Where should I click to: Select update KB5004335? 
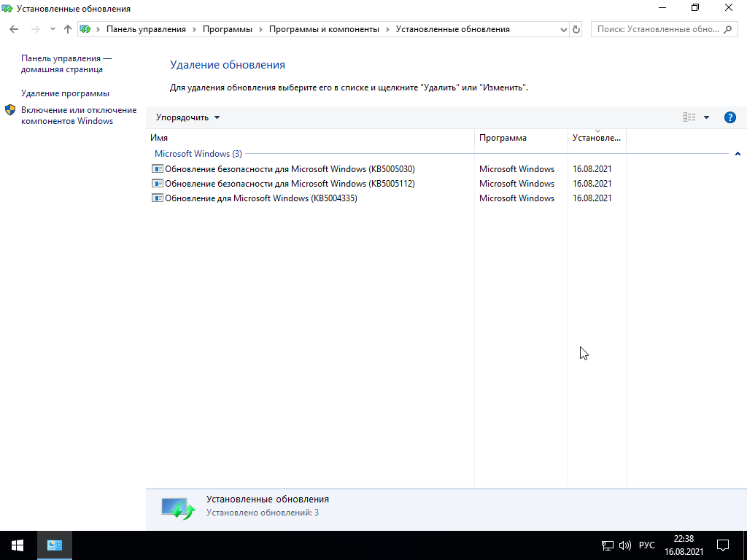[261, 198]
